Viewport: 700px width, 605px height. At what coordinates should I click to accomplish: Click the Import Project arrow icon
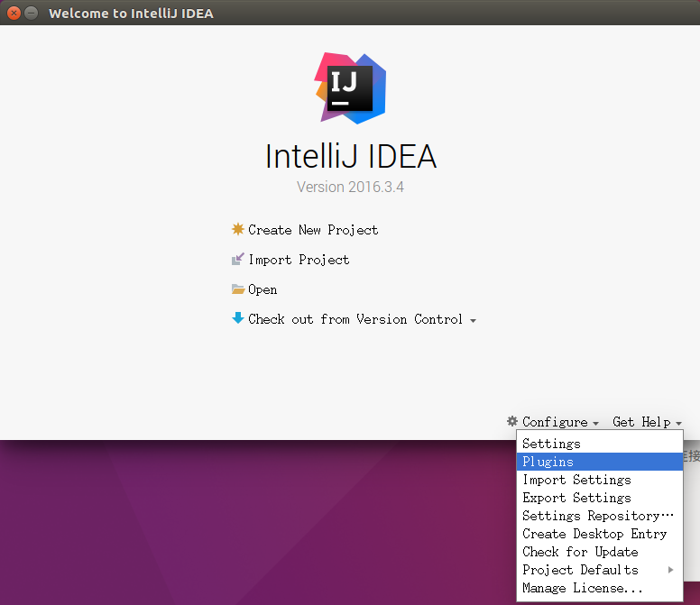point(238,259)
